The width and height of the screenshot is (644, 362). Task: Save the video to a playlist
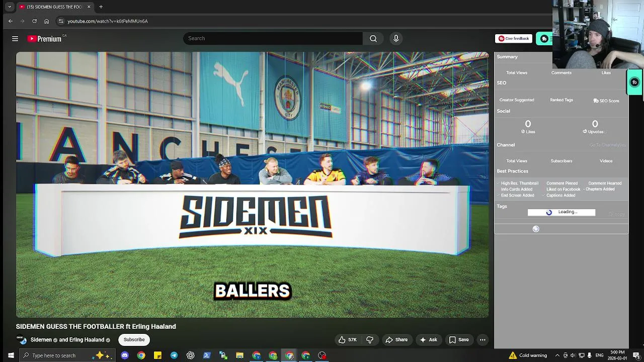click(x=459, y=340)
